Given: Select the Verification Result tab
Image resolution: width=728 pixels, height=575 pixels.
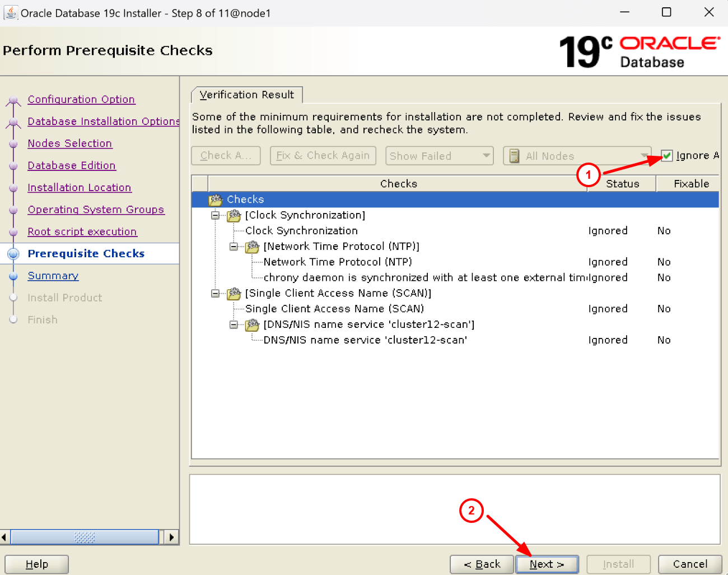Looking at the screenshot, I should [x=247, y=95].
